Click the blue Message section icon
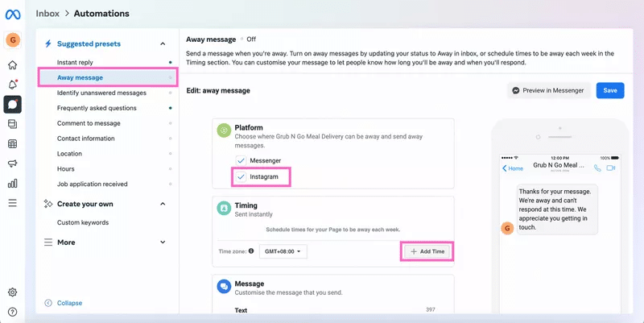Image resolution: width=644 pixels, height=323 pixels. click(x=224, y=287)
